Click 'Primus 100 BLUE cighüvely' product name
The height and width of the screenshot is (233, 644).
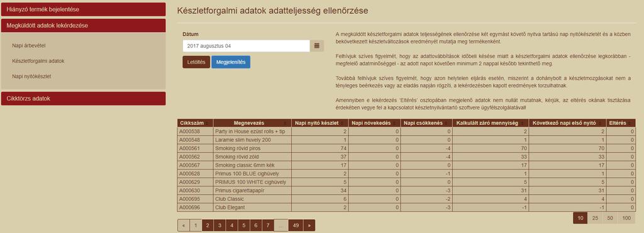[248, 174]
